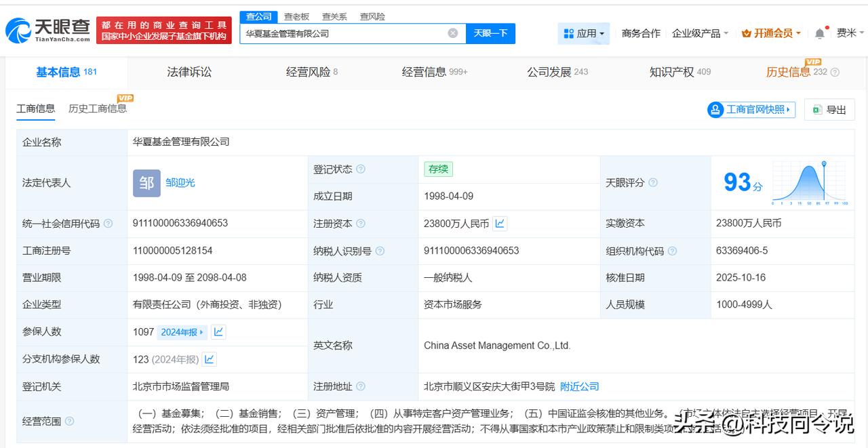Click the 93分 score distribution chart
The height and width of the screenshot is (448, 868).
click(810, 183)
